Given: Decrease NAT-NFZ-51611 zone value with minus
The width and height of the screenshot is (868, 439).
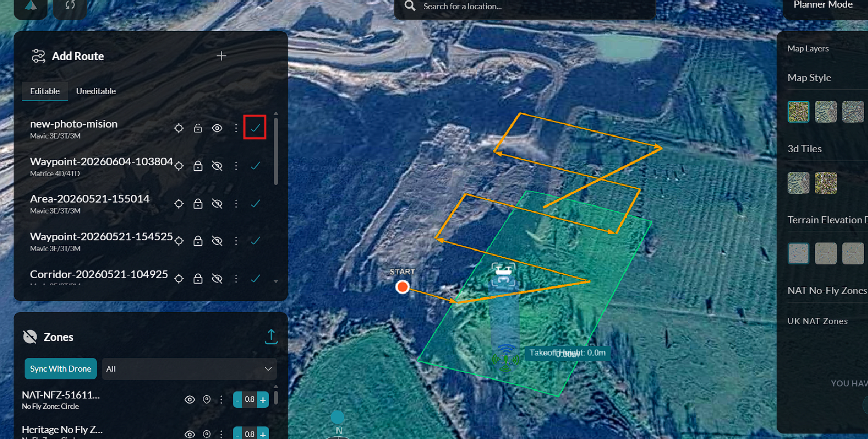Looking at the screenshot, I should click(238, 400).
